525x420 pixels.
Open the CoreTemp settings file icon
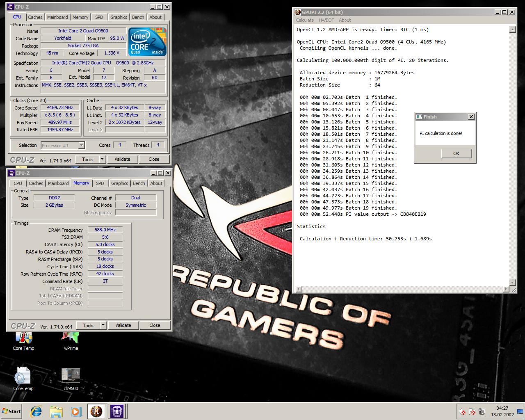pos(23,378)
